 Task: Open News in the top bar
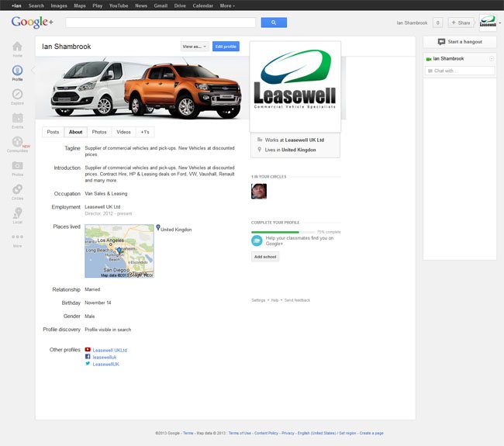click(x=141, y=5)
